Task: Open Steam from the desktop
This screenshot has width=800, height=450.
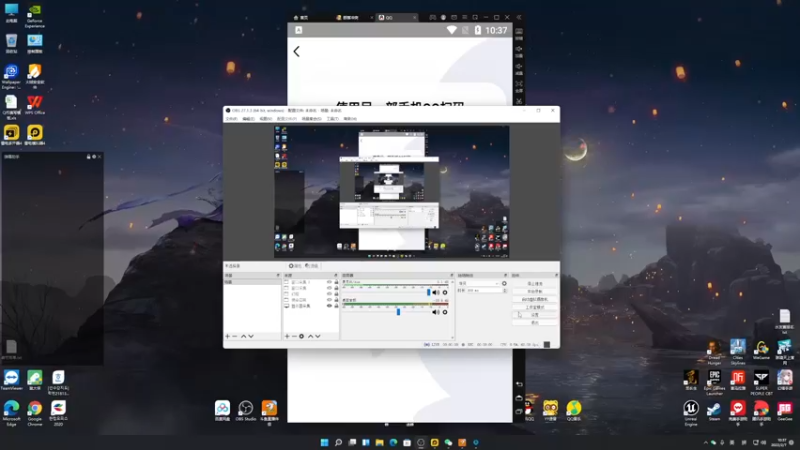Action: (714, 412)
